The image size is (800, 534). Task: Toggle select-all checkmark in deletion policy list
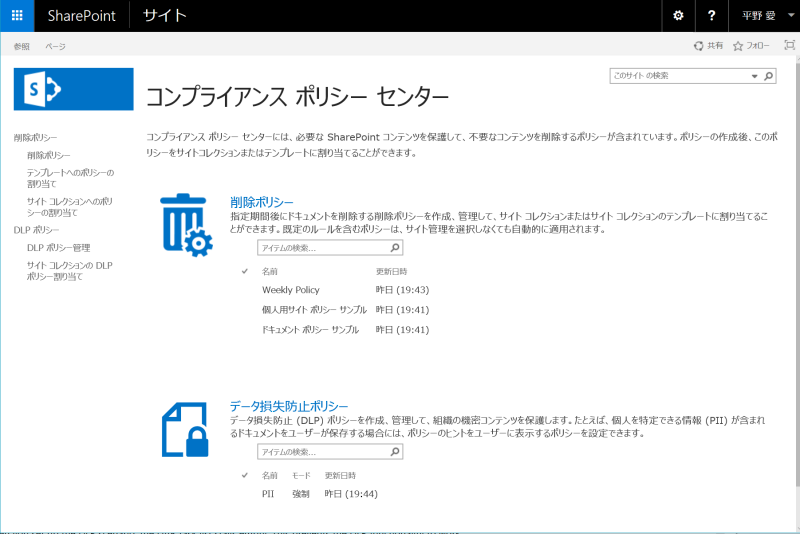pyautogui.click(x=245, y=271)
